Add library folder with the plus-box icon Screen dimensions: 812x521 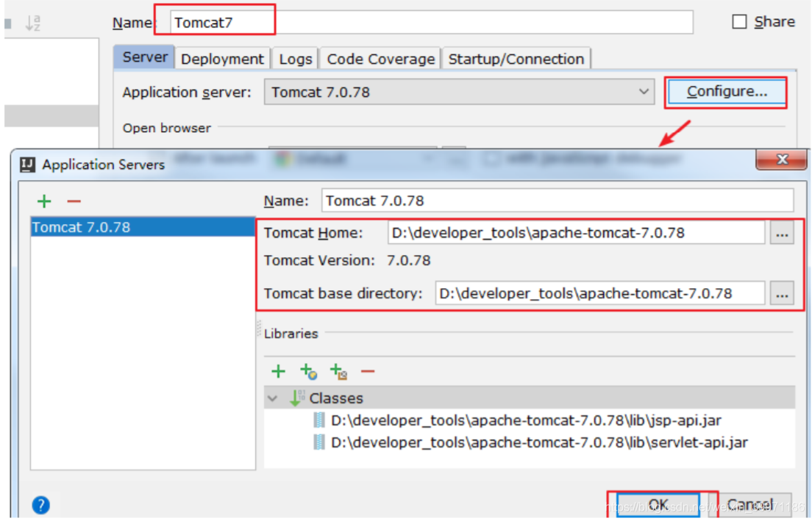pyautogui.click(x=338, y=371)
